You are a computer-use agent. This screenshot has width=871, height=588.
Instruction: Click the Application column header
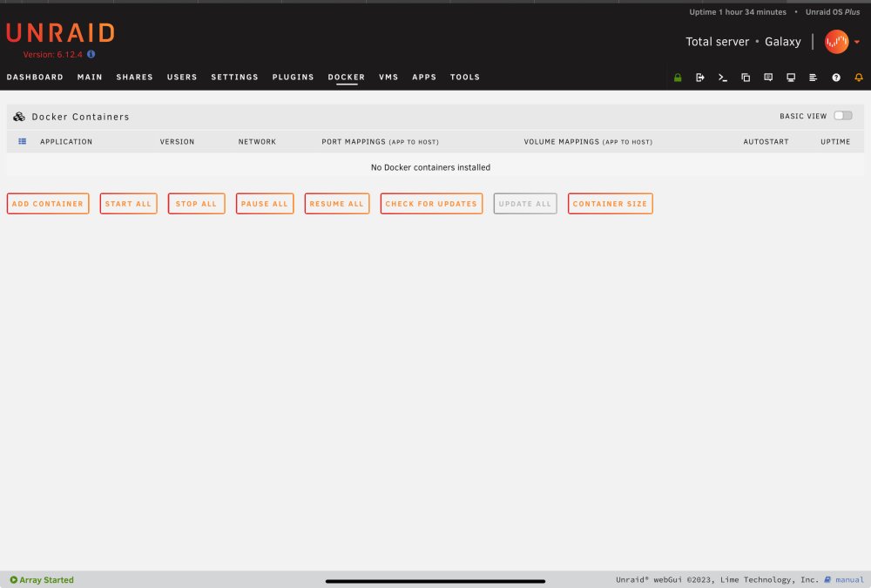pos(66,142)
